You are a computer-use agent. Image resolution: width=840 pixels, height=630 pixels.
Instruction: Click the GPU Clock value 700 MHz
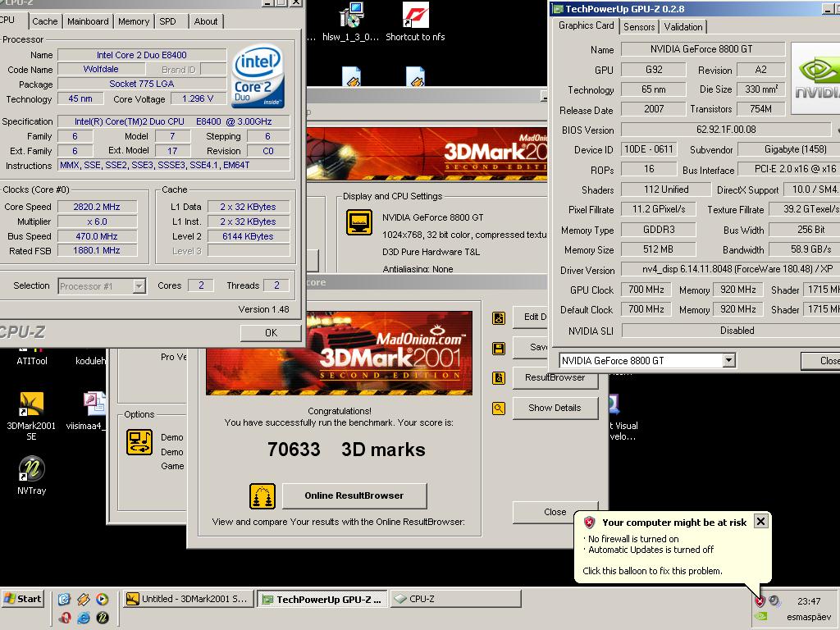point(646,290)
